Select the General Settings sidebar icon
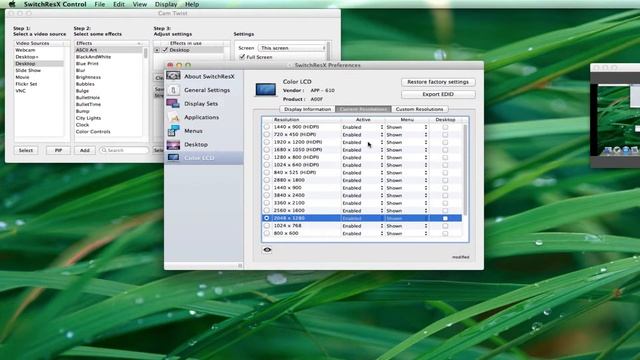 173,90
